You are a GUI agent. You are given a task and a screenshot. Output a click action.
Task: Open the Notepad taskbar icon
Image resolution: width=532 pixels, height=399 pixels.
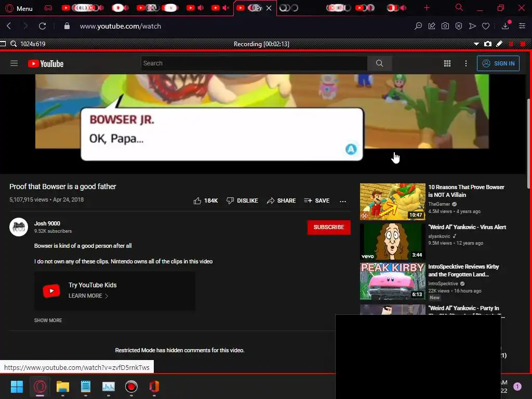pos(86,387)
